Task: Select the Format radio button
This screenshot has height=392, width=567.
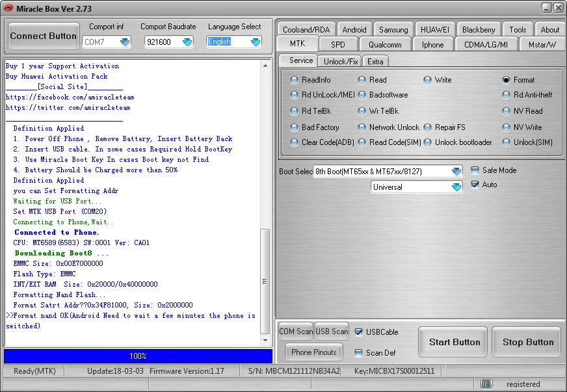Action: click(507, 80)
